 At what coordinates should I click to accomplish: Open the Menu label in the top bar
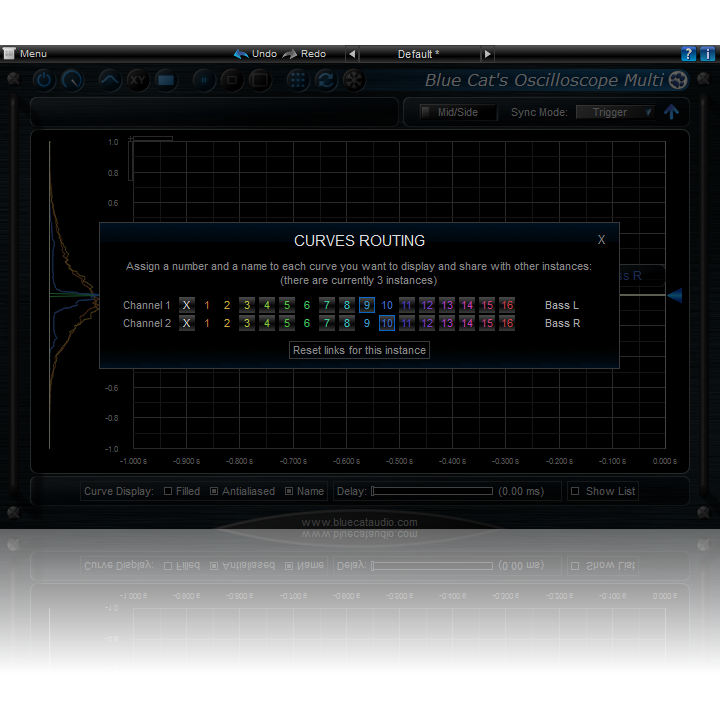[33, 54]
